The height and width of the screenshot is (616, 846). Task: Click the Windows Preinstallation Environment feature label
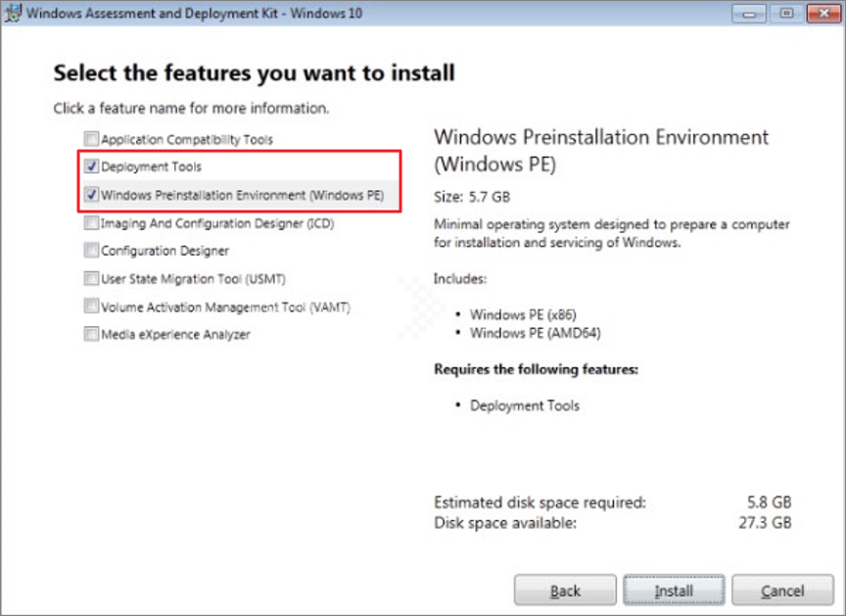point(242,196)
